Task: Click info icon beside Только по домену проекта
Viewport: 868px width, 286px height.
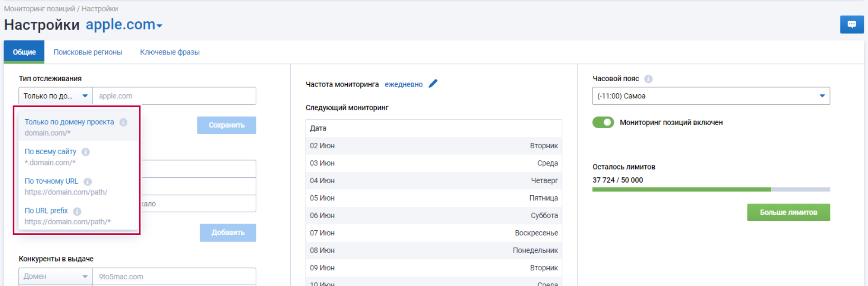Action: coord(123,122)
